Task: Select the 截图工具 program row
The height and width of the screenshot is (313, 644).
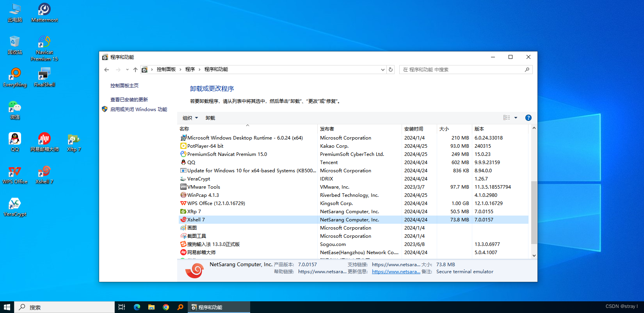Action: (353, 236)
